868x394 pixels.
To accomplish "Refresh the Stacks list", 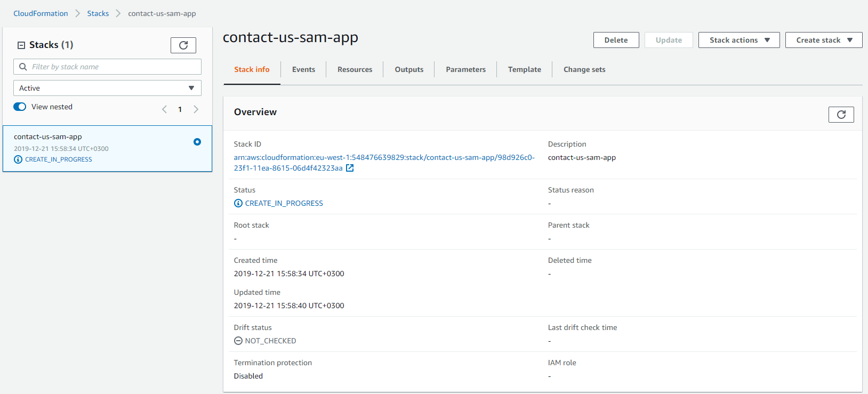I will 183,45.
